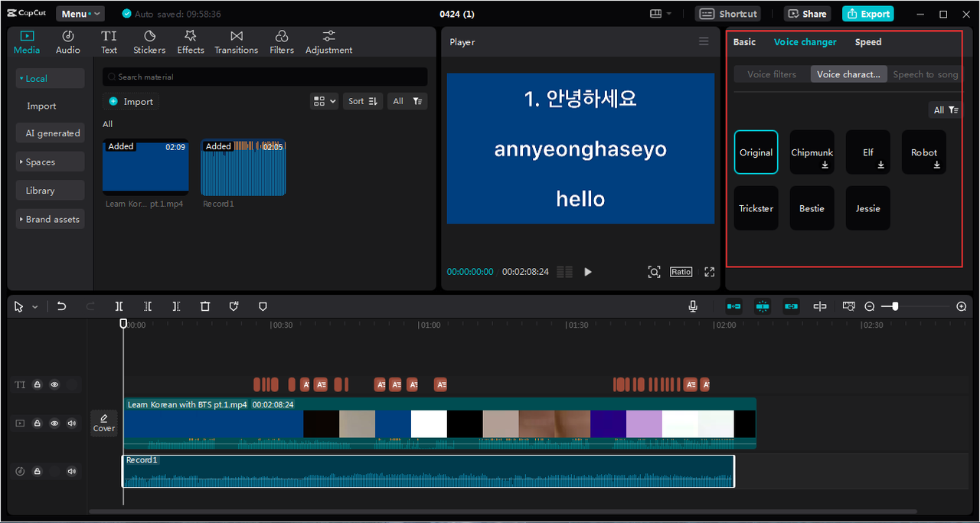Click the Undo arrow in timeline toolbar
The width and height of the screenshot is (980, 523).
pos(62,306)
